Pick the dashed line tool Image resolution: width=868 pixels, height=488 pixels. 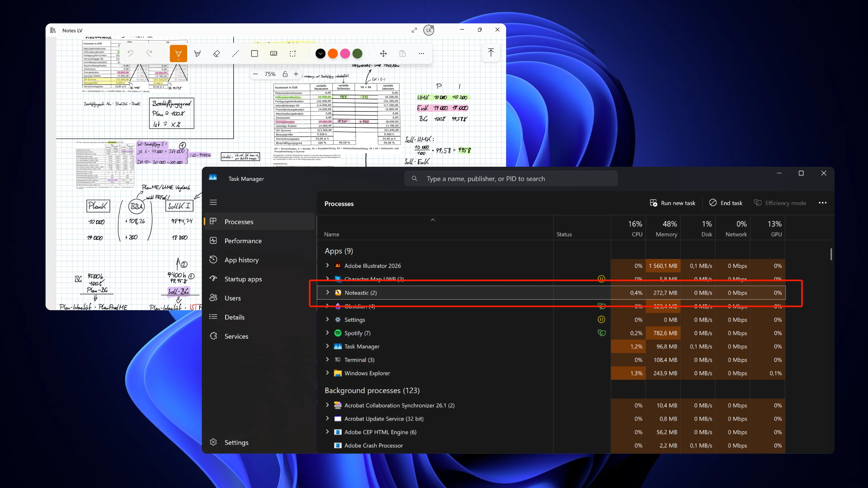coord(236,54)
